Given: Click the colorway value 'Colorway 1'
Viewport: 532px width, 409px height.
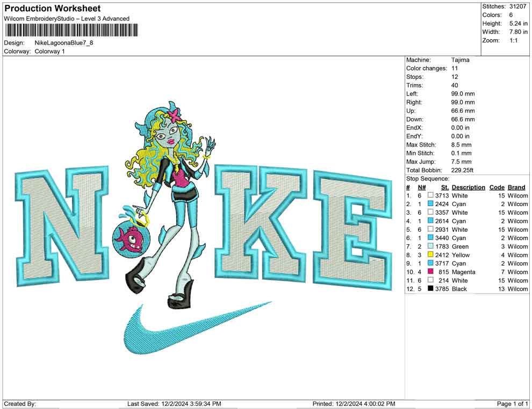Looking at the screenshot, I should (49, 52).
